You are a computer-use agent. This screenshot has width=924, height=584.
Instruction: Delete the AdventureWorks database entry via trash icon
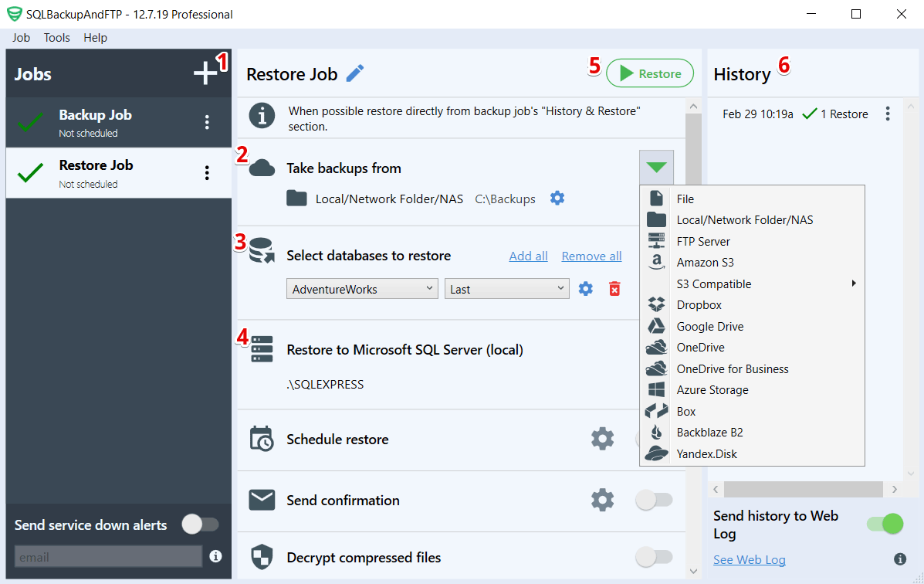(x=614, y=288)
